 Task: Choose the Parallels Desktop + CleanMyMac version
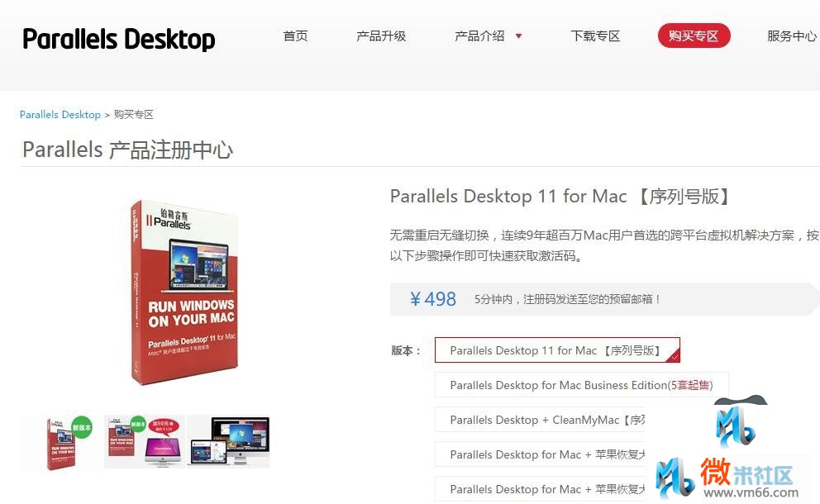point(540,420)
